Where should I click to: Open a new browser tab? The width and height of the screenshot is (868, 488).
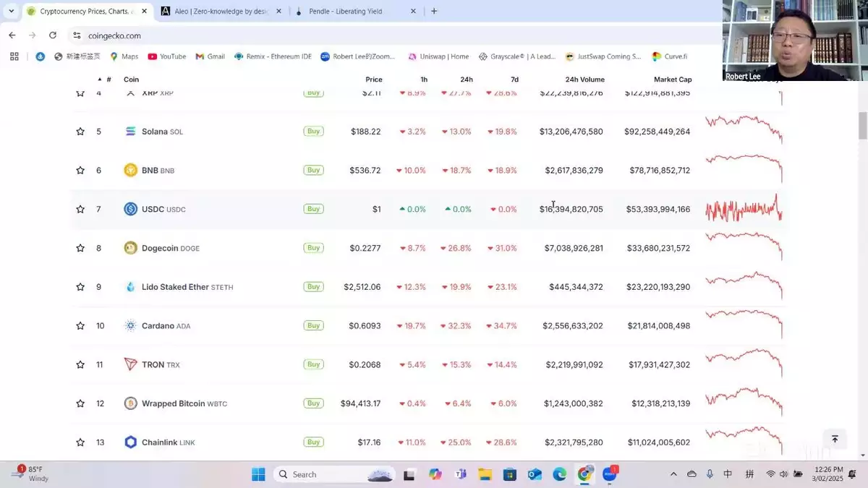[434, 12]
